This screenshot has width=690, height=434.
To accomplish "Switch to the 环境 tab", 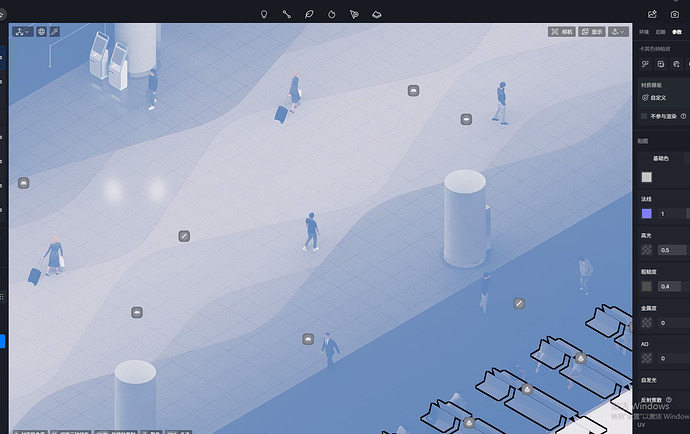I will click(x=644, y=32).
